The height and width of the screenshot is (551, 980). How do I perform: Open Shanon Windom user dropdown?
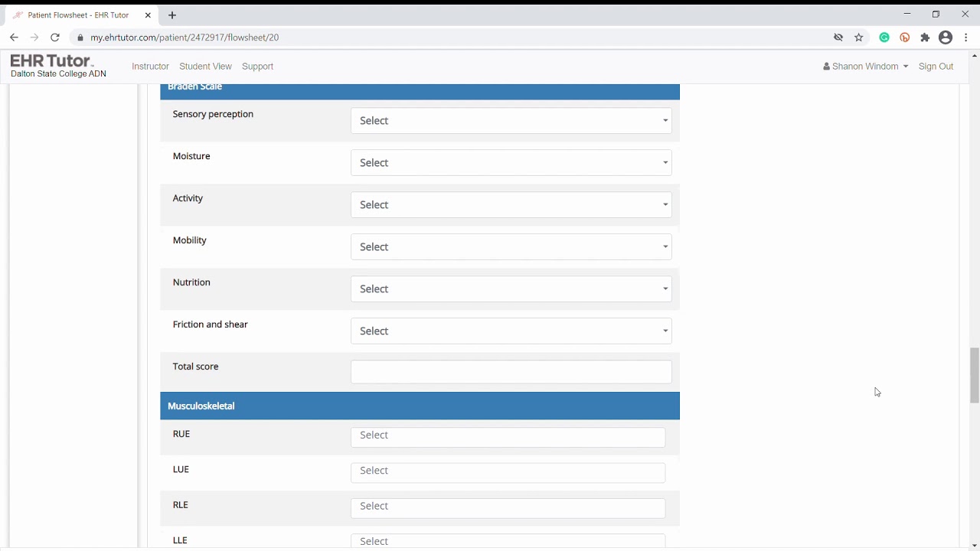(865, 67)
